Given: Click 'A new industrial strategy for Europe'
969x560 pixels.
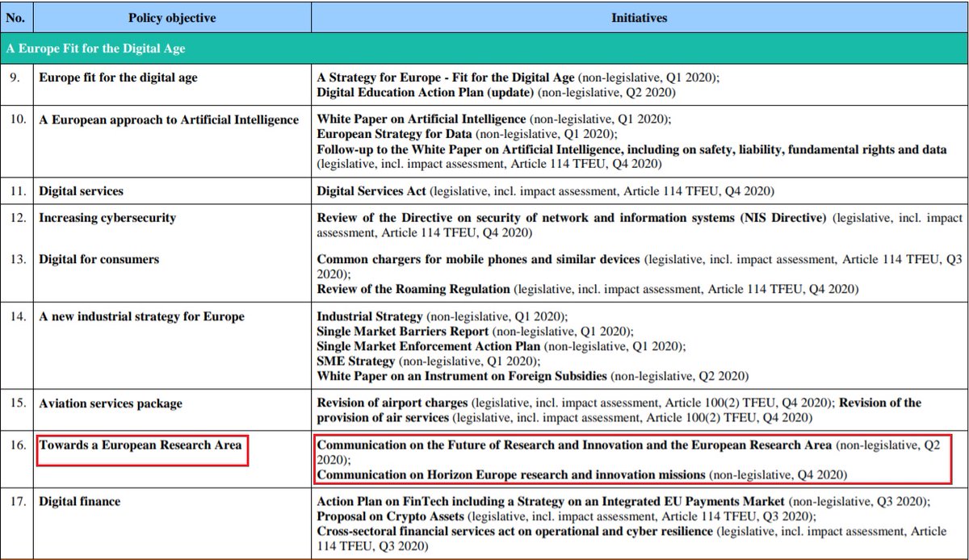Looking at the screenshot, I should click(x=141, y=316).
